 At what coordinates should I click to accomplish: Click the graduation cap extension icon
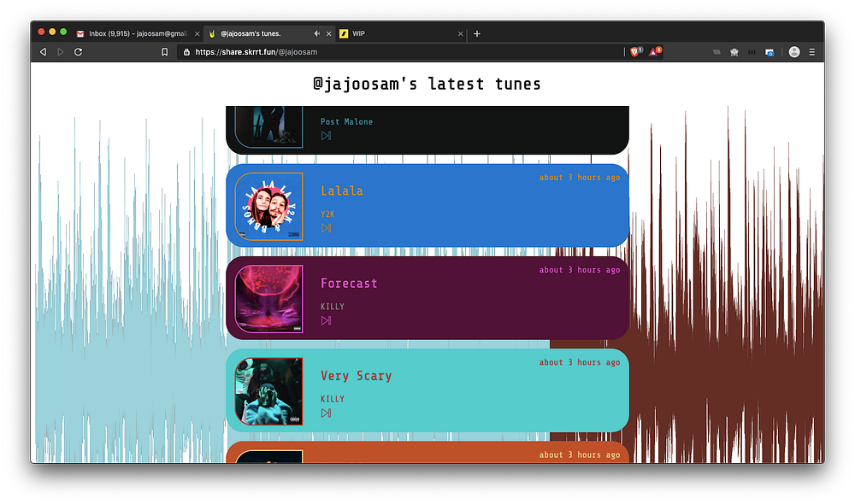click(734, 52)
